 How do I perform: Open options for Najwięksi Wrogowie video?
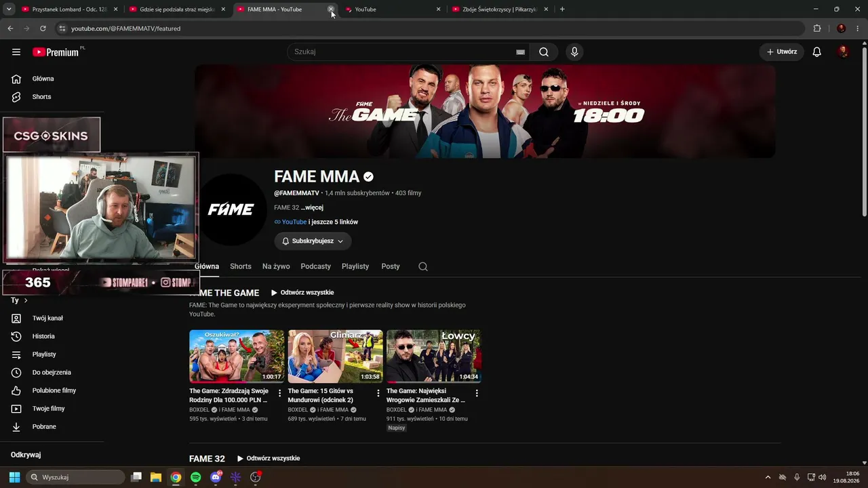pyautogui.click(x=477, y=393)
